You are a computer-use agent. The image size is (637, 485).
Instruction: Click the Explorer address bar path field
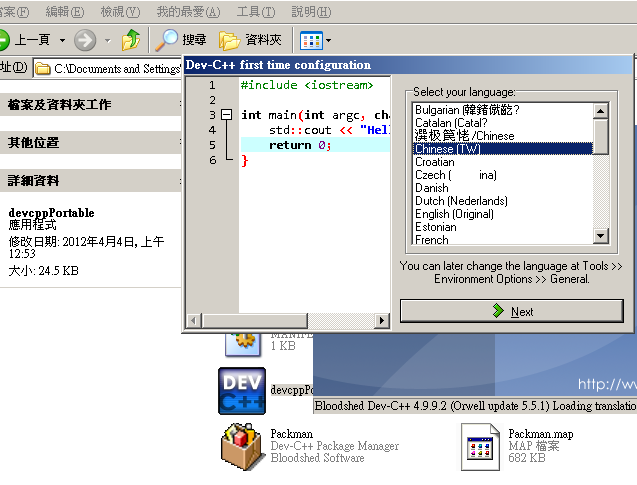coord(108,69)
